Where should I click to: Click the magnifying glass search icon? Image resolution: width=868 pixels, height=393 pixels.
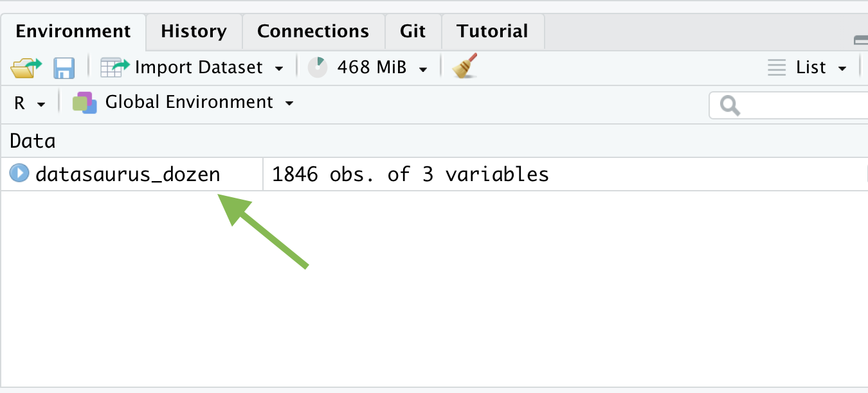point(730,105)
